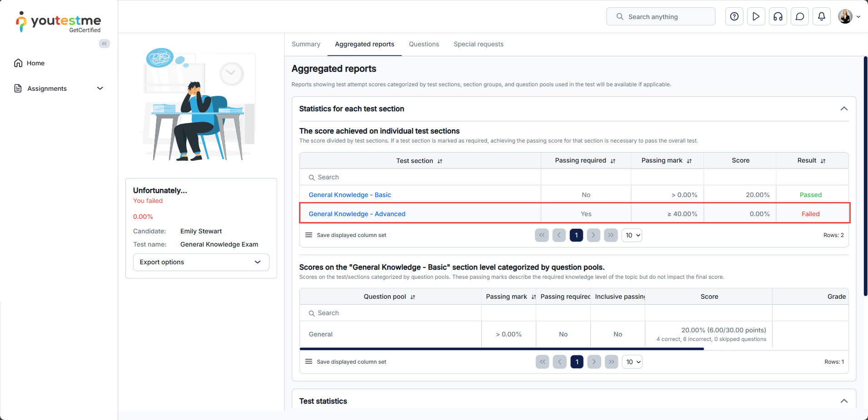Click the help question mark icon
The height and width of the screenshot is (420, 868).
tap(734, 17)
